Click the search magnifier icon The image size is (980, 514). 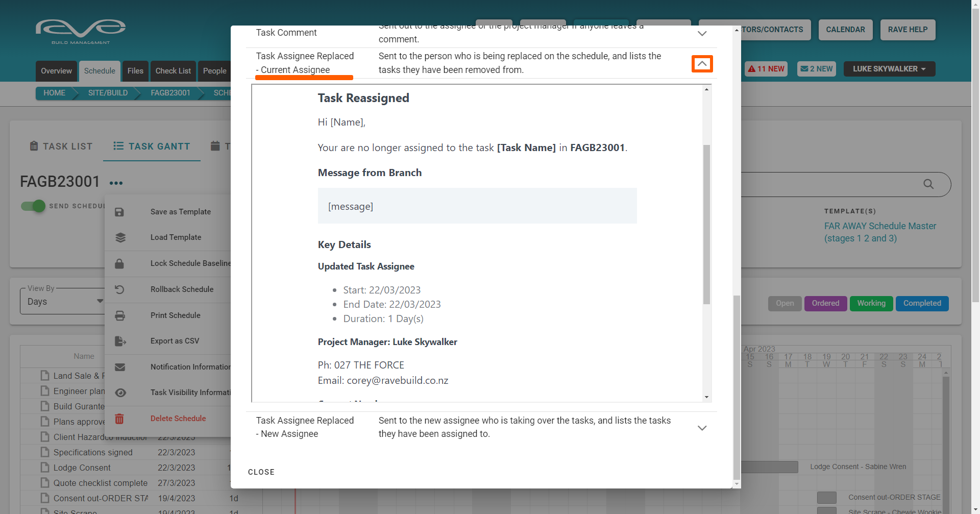point(928,184)
